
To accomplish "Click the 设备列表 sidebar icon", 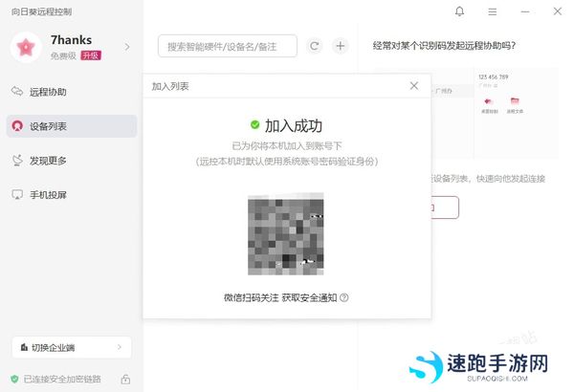I will pos(17,126).
